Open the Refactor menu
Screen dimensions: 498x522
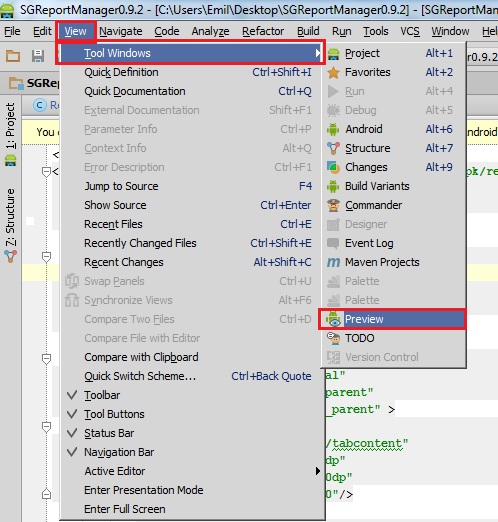263,31
